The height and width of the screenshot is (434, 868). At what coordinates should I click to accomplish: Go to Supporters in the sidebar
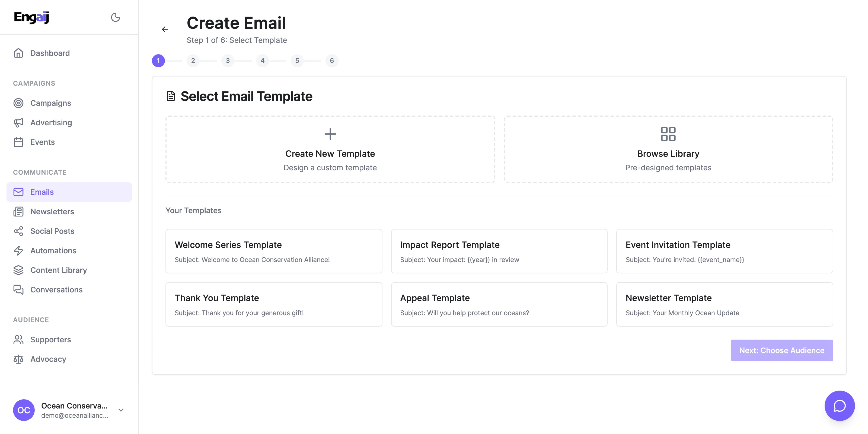pos(50,340)
